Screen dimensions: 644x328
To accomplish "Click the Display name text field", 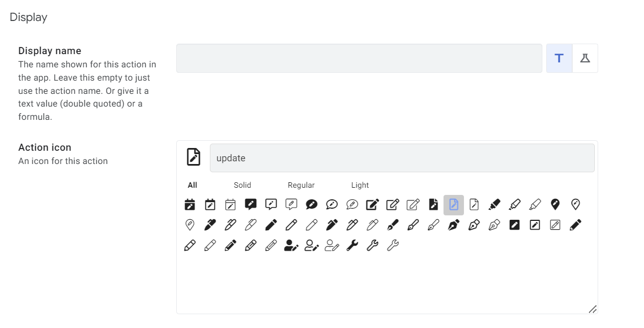I will click(x=359, y=59).
